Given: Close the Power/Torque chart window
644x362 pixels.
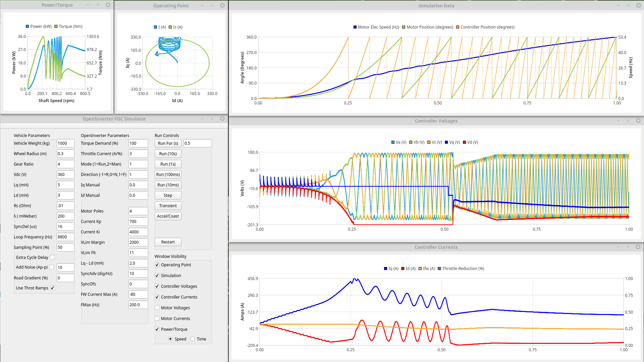Looking at the screenshot, I should pos(108,5).
